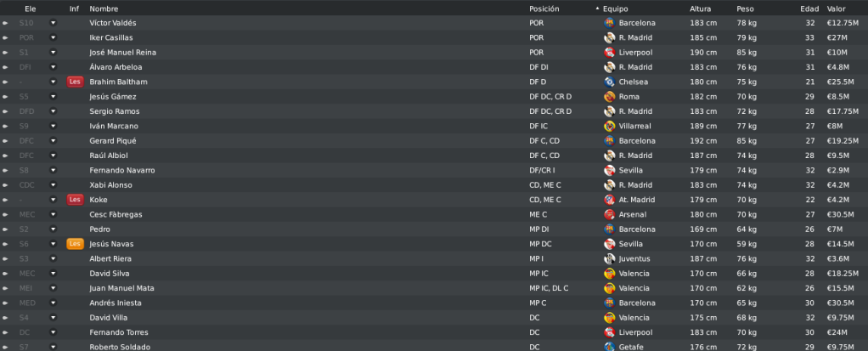Viewport: 868px width, 351px height.
Task: Select row arrow beside Gerard Piqué
Action: [6, 140]
